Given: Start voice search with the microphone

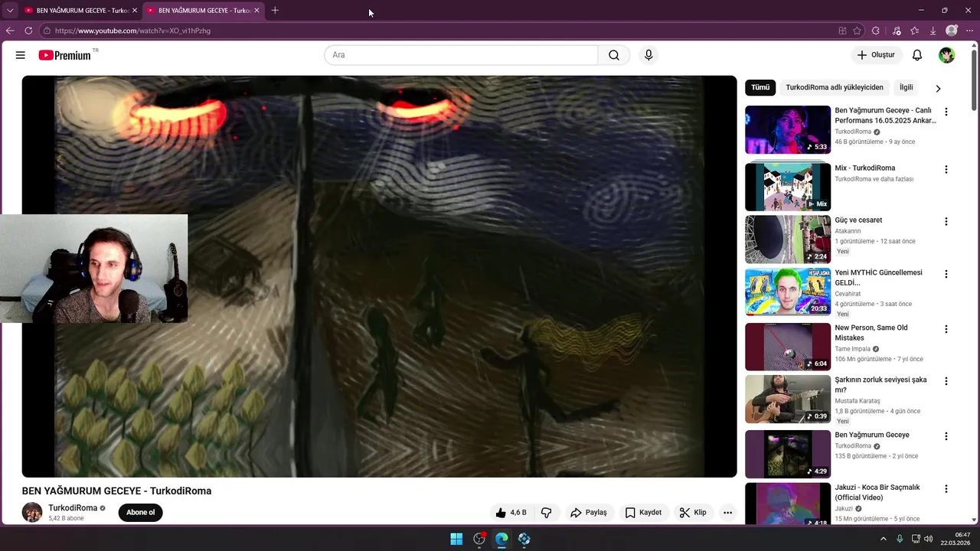Looking at the screenshot, I should click(648, 55).
